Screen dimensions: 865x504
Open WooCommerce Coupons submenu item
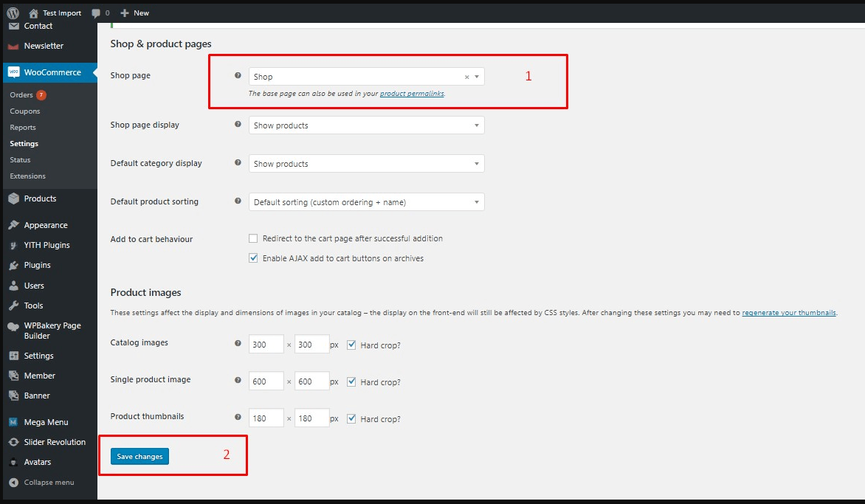tap(25, 111)
